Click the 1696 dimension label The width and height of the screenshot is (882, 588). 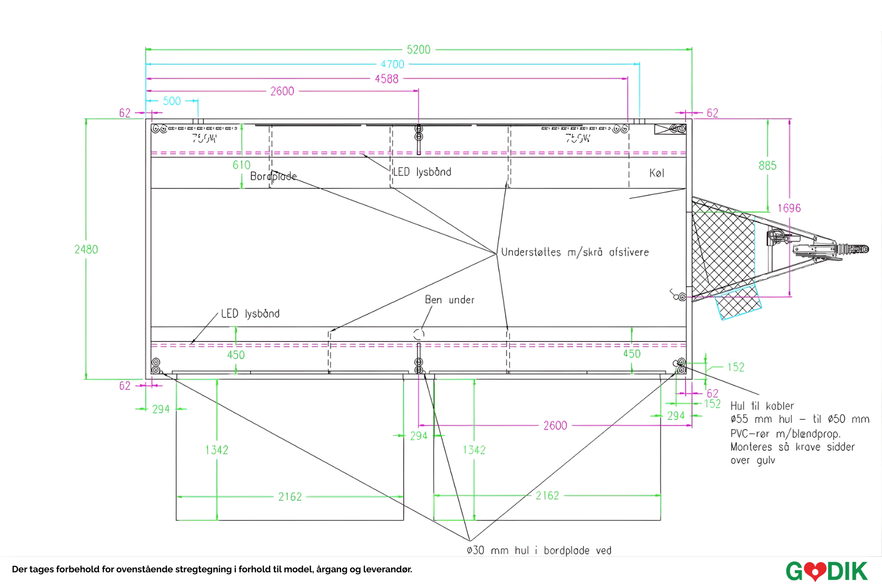(789, 208)
